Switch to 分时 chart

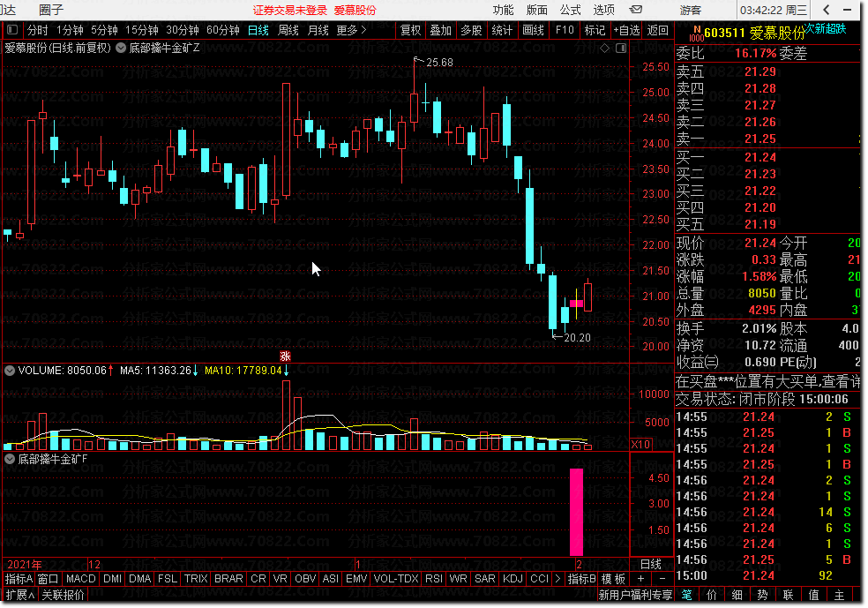(38, 30)
